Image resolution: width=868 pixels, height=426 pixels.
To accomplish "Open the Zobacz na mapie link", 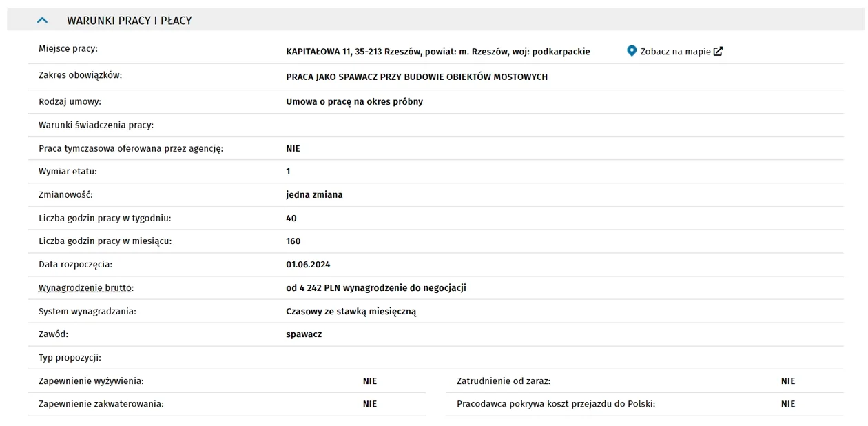I will (x=675, y=52).
